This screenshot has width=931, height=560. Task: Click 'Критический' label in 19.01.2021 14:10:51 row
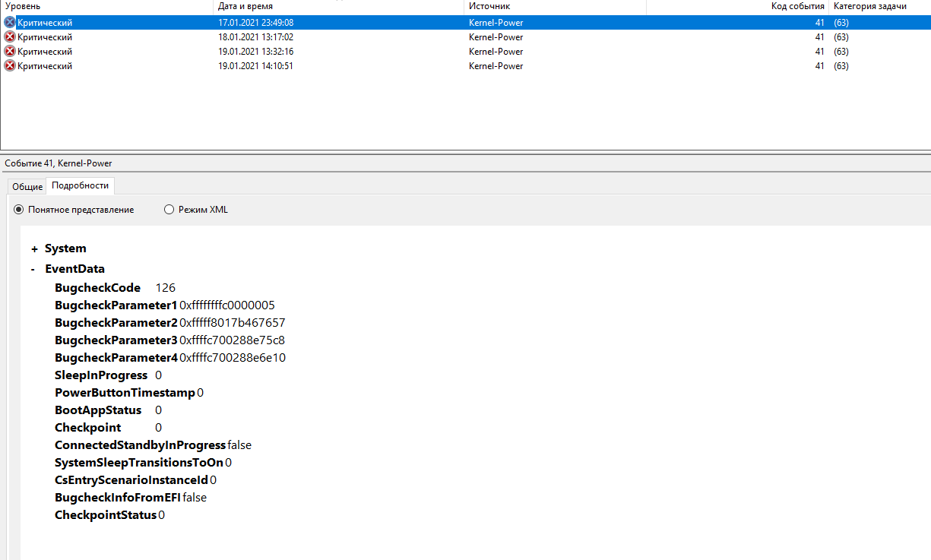pos(45,66)
